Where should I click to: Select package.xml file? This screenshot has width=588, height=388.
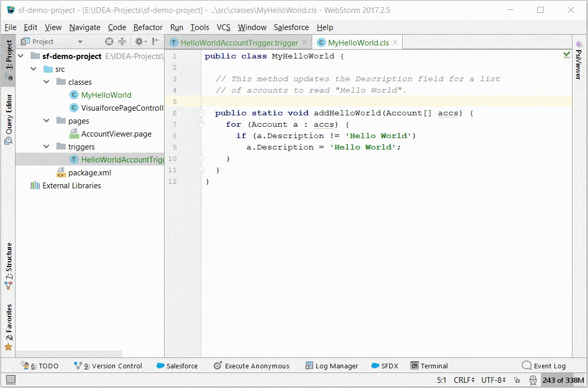(89, 173)
